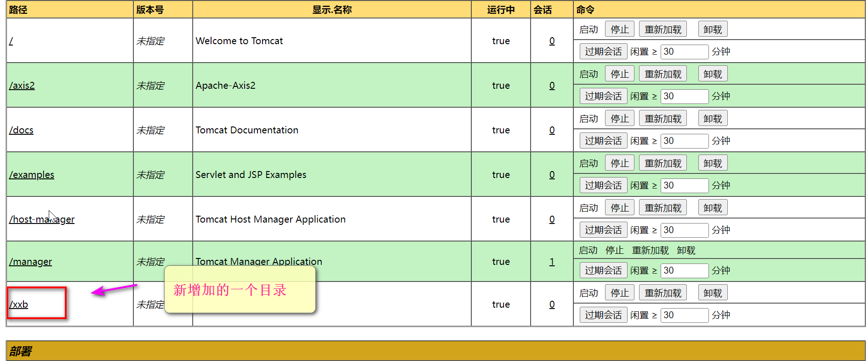The width and height of the screenshot is (868, 361).
Task: Focus idle minutes field in /examples row
Action: 684,185
